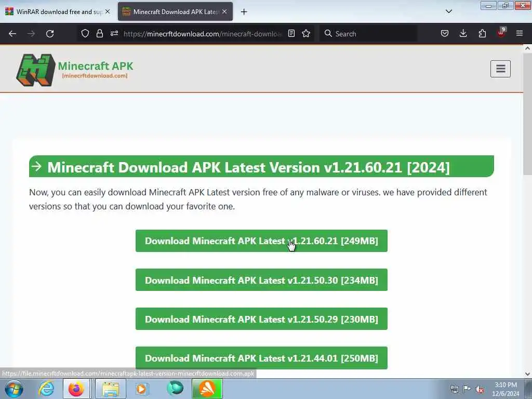Close the Minecraft Download APK tab
Screen dimensions: 532x399
[x=224, y=11]
